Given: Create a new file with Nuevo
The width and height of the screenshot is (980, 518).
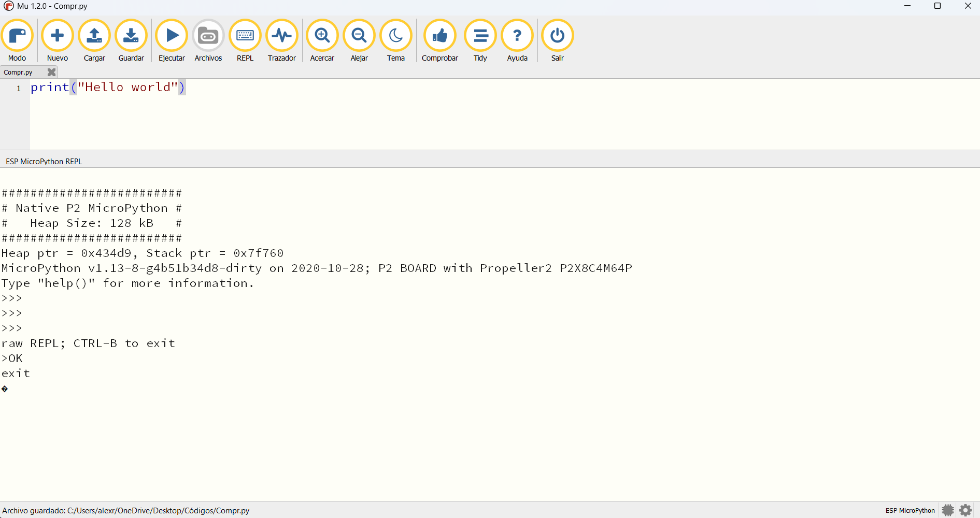Looking at the screenshot, I should (x=58, y=40).
